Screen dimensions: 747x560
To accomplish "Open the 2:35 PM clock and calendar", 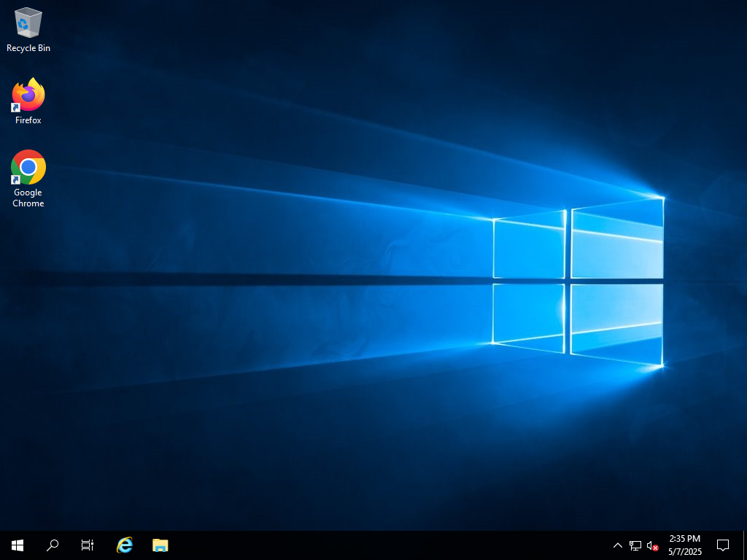I will pyautogui.click(x=684, y=545).
